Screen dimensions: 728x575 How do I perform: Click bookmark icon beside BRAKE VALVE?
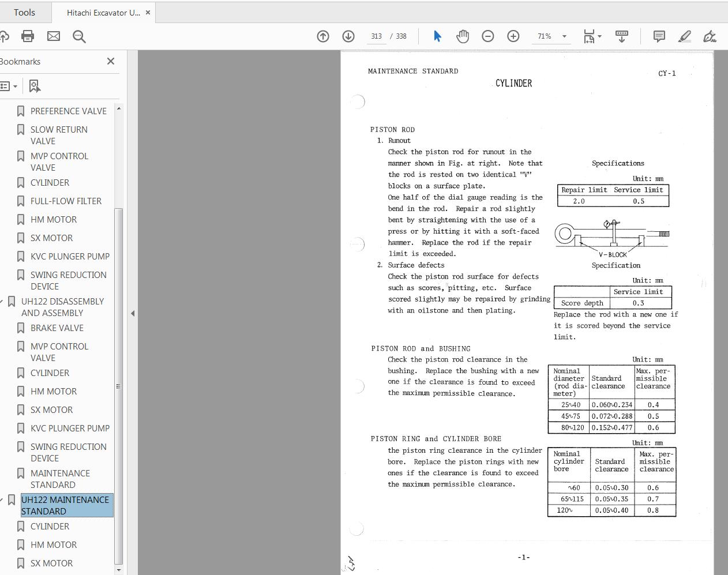[21, 328]
